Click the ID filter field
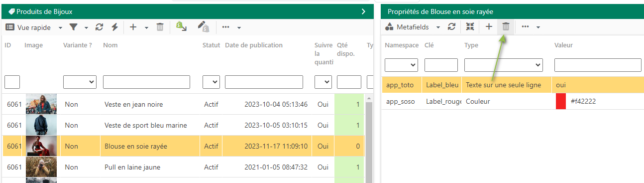Image resolution: width=644 pixels, height=183 pixels. [x=12, y=82]
